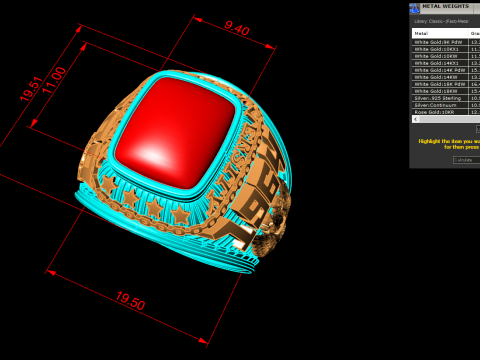The height and width of the screenshot is (360, 480).
Task: Select the Silver:Continuum row
Action: pos(446,105)
